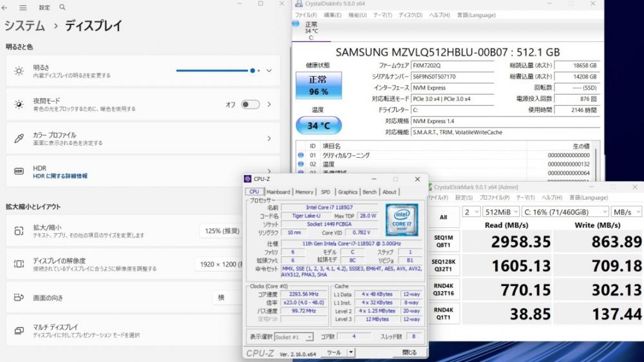This screenshot has width=644, height=362.
Task: Open the ツール dropdown arrow in CPU-Z
Action: pos(351,352)
